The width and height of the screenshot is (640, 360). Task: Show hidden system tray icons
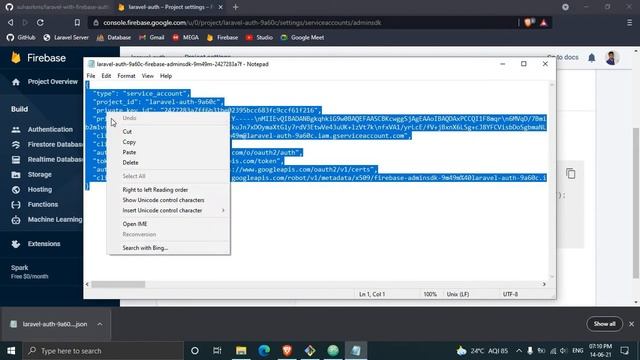519,351
